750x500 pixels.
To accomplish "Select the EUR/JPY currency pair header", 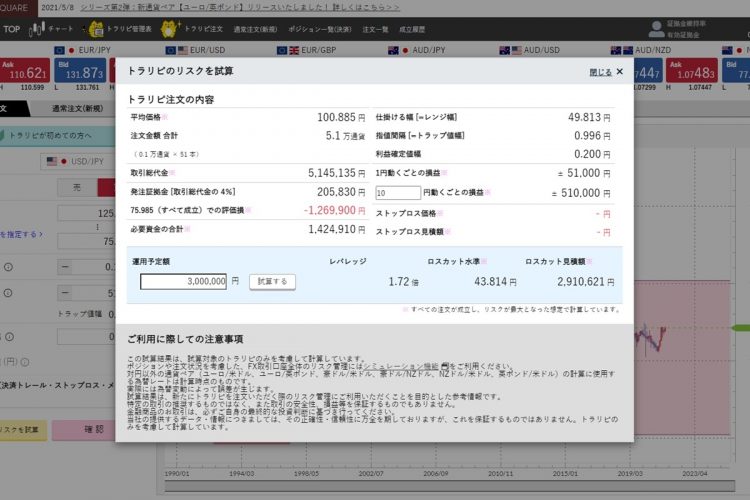I will [x=82, y=50].
